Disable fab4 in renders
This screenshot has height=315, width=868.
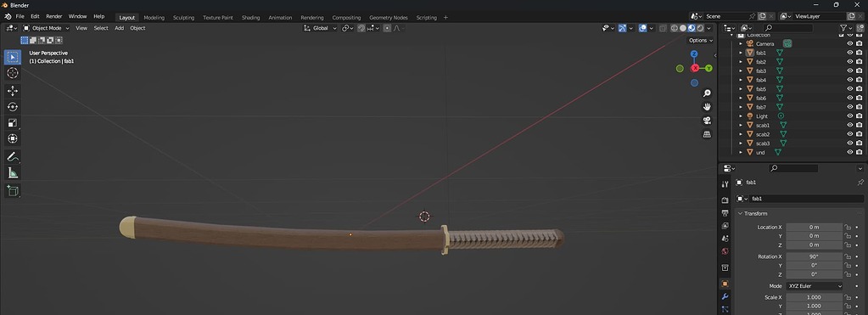[x=860, y=80]
